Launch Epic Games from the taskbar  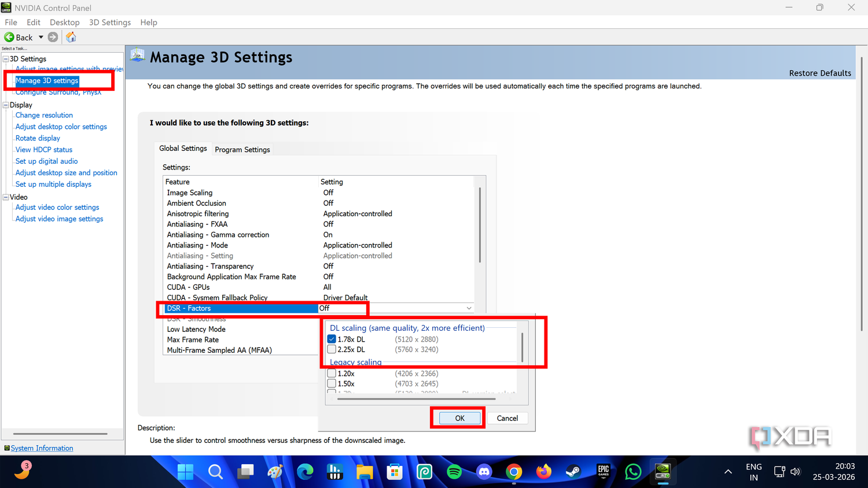[x=604, y=471]
